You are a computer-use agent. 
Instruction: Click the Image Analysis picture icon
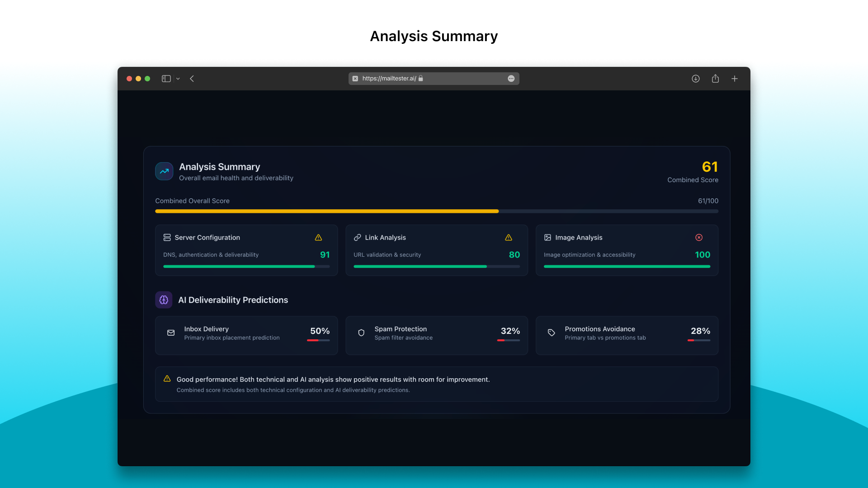(547, 237)
